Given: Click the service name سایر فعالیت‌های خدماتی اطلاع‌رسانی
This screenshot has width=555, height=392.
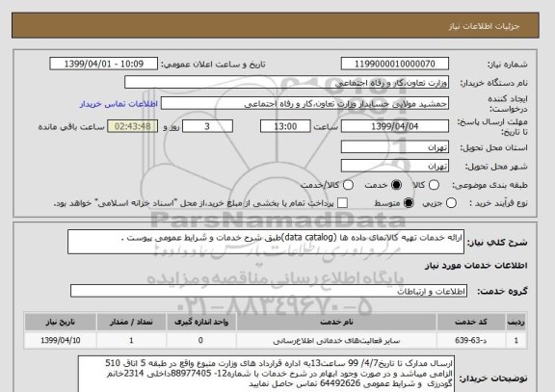Looking at the screenshot, I should point(336,341).
